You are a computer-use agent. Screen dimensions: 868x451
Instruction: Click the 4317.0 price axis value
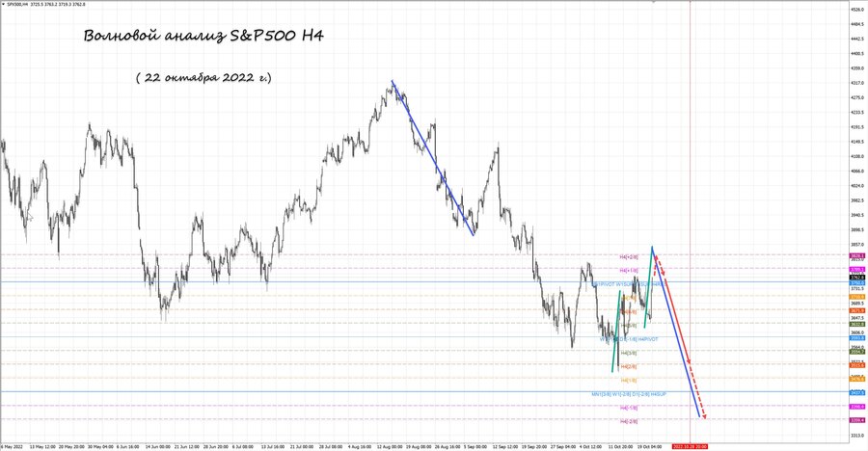(x=858, y=83)
